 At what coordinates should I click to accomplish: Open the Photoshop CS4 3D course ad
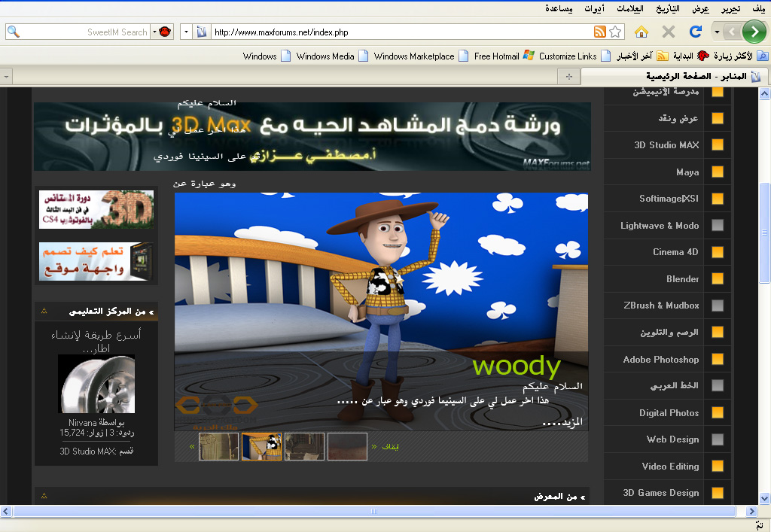tap(96, 209)
